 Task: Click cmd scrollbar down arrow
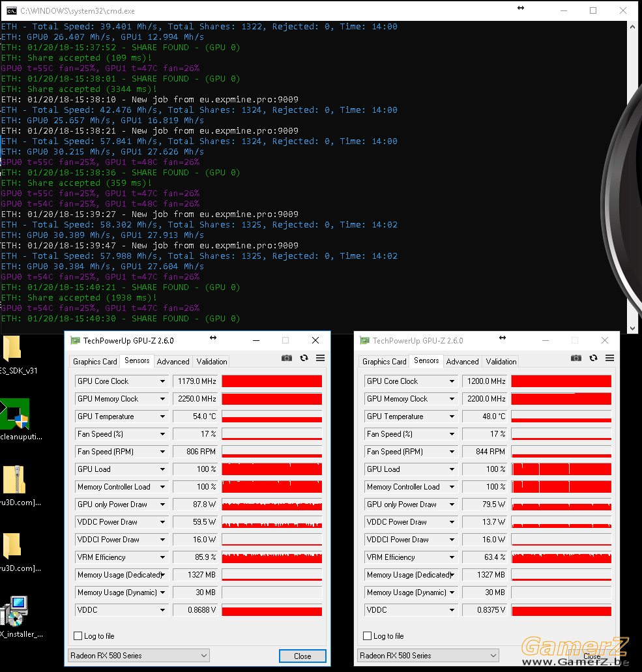coord(633,329)
